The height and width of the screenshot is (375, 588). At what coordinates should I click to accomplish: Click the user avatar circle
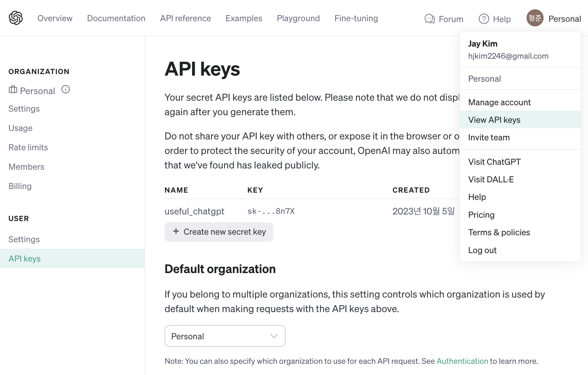(x=535, y=18)
